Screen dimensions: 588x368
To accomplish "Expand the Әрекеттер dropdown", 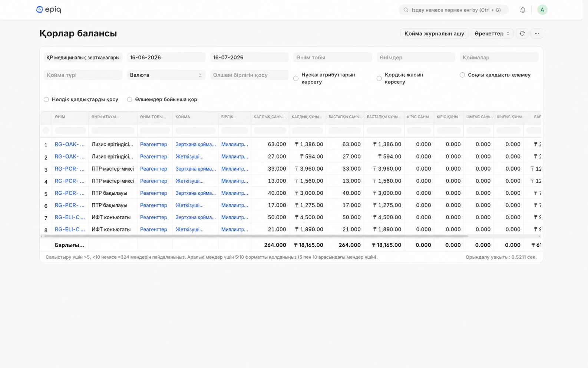I will pos(492,33).
